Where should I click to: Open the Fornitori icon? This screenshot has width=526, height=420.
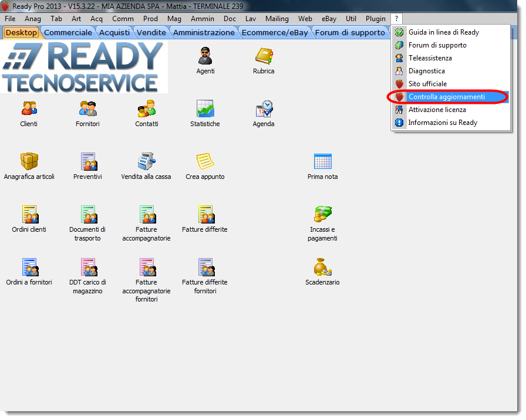pos(87,109)
